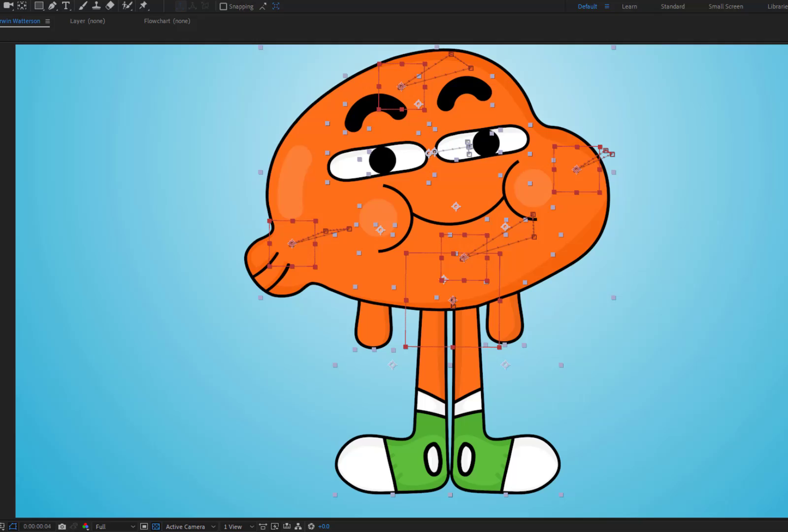Screen dimensions: 788x532
Task: Click the Show Snapshot icon
Action: 74,526
